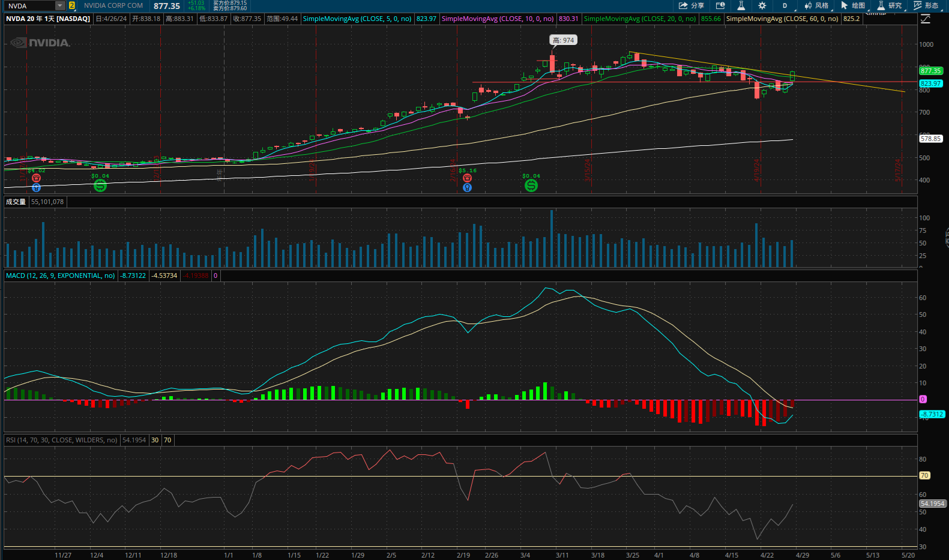The width and height of the screenshot is (949, 560).
Task: Open the Style (风格) menu
Action: 817,5
